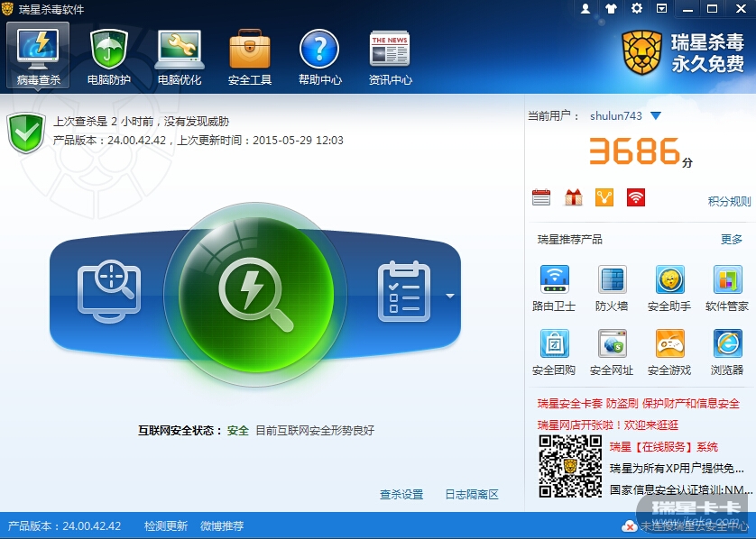Open the 病毒查杀 virus scan tab
The height and width of the screenshot is (539, 756).
pos(38,55)
